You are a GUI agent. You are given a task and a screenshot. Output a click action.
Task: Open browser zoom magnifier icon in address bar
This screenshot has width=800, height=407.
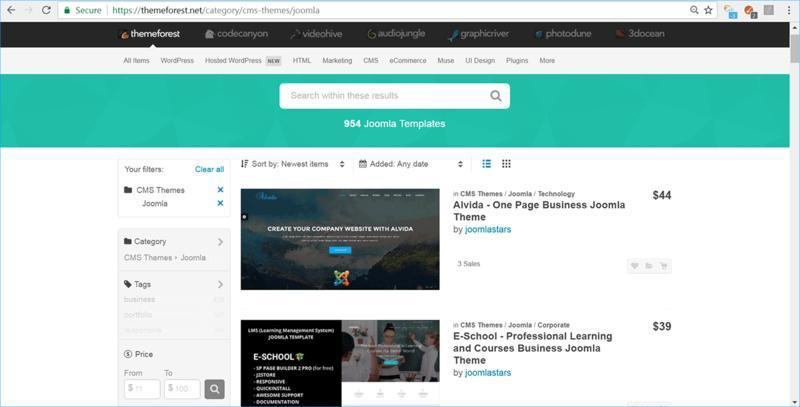coord(694,10)
